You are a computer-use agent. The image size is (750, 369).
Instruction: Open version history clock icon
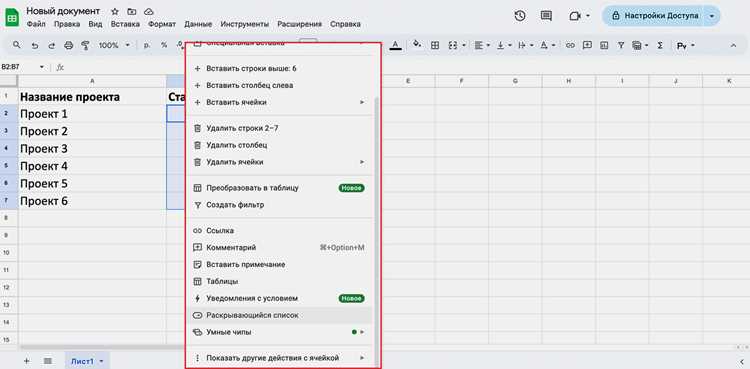pos(520,16)
